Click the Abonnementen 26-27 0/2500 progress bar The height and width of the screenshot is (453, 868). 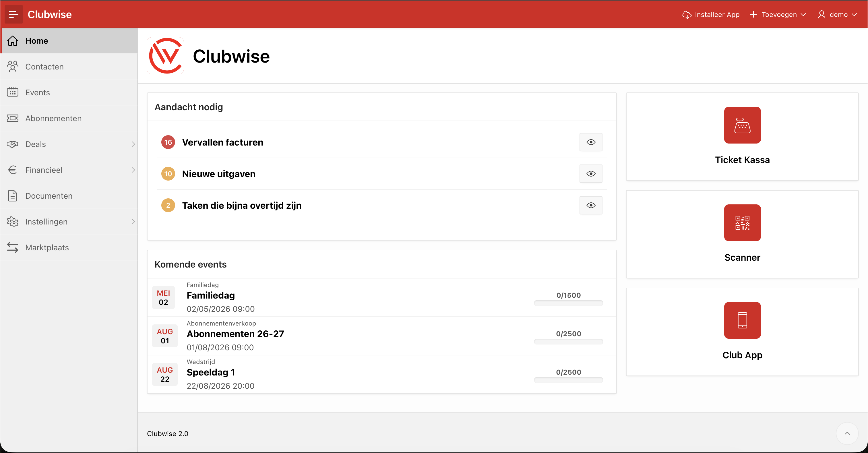click(568, 341)
